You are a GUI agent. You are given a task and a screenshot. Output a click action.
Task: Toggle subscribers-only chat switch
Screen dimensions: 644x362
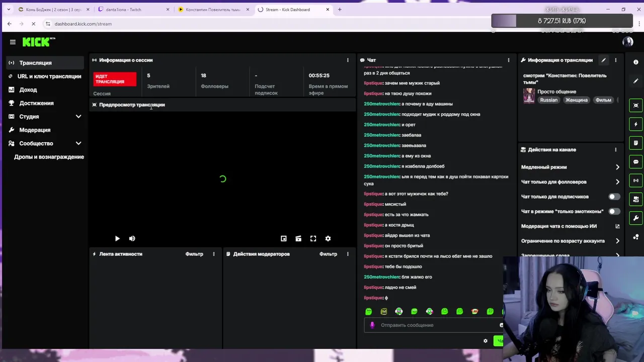[614, 197]
